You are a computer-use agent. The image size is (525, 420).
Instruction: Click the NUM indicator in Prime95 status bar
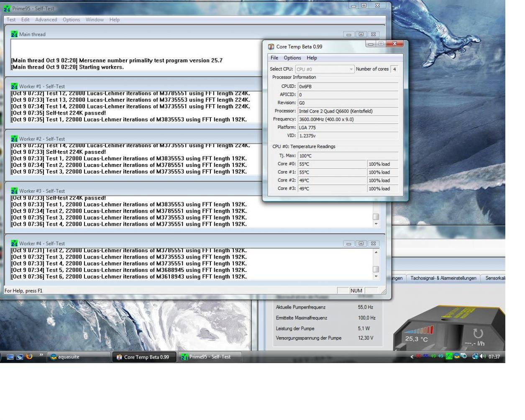[x=356, y=291]
